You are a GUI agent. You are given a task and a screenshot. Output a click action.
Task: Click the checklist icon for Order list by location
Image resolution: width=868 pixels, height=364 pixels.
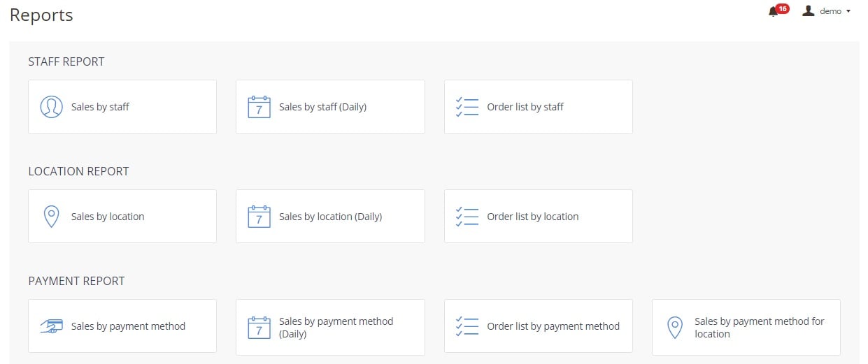click(467, 217)
